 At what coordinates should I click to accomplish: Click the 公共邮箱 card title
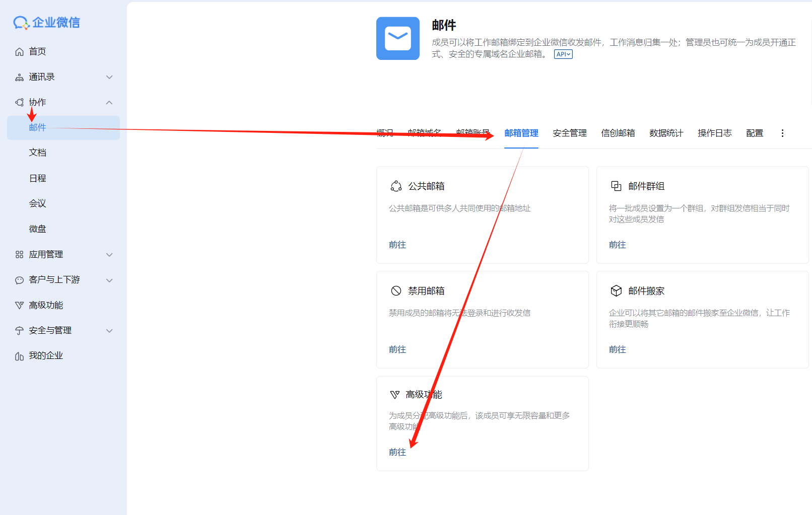(x=426, y=186)
